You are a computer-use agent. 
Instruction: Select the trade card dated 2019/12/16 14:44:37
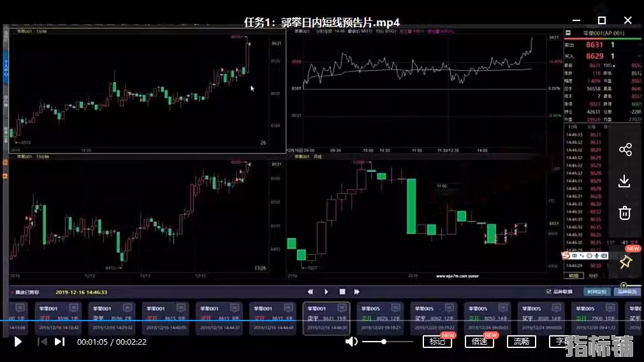coord(219,318)
